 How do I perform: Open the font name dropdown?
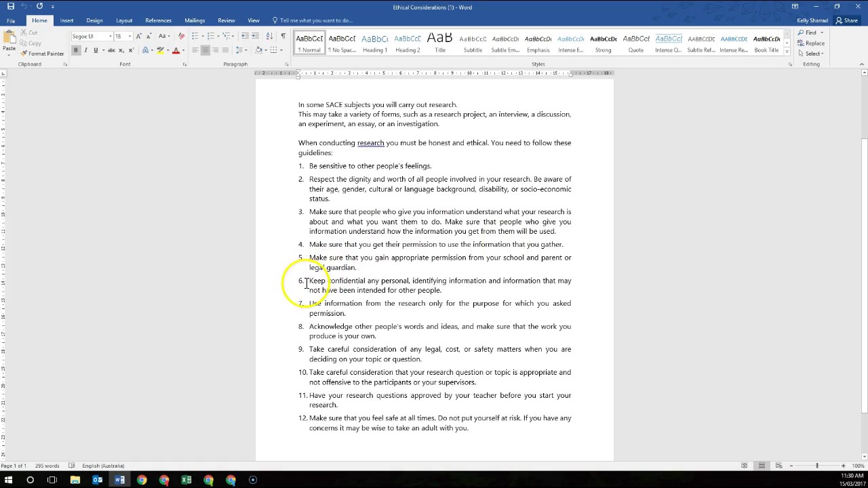click(110, 37)
